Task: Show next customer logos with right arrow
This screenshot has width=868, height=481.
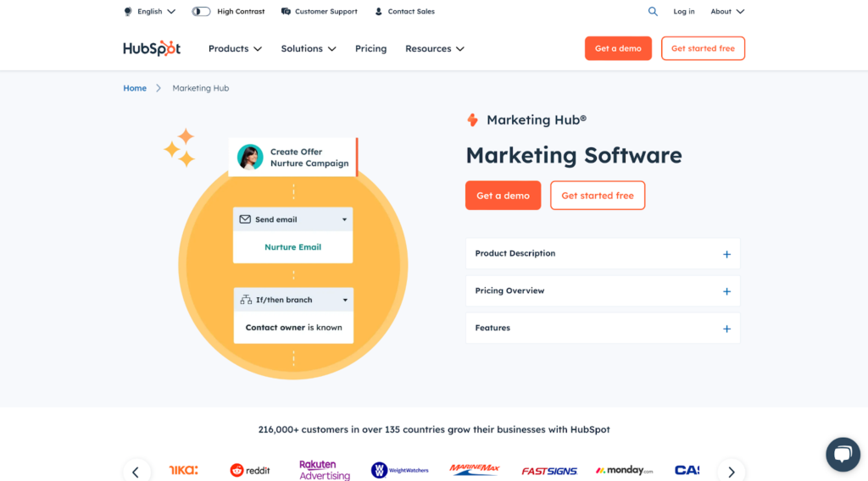Action: point(732,472)
